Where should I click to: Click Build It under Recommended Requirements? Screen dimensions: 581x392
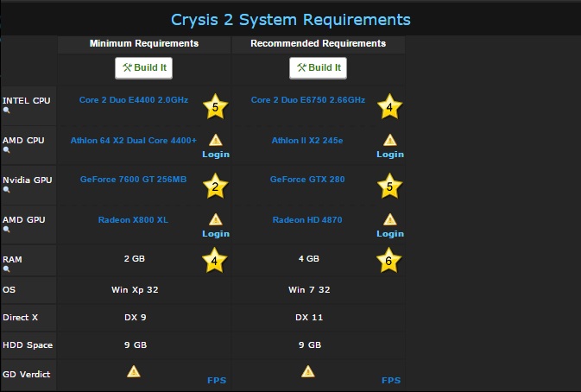click(x=318, y=68)
